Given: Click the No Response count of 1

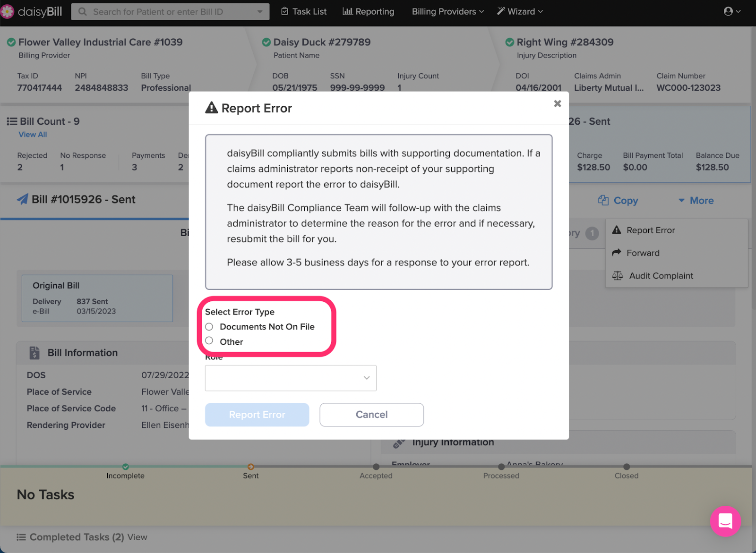Looking at the screenshot, I should tap(62, 167).
